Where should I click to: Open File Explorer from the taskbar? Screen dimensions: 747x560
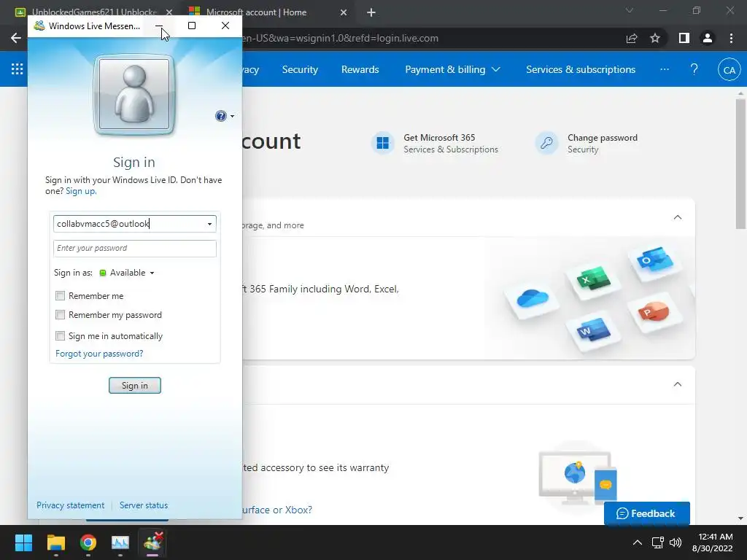[55, 542]
